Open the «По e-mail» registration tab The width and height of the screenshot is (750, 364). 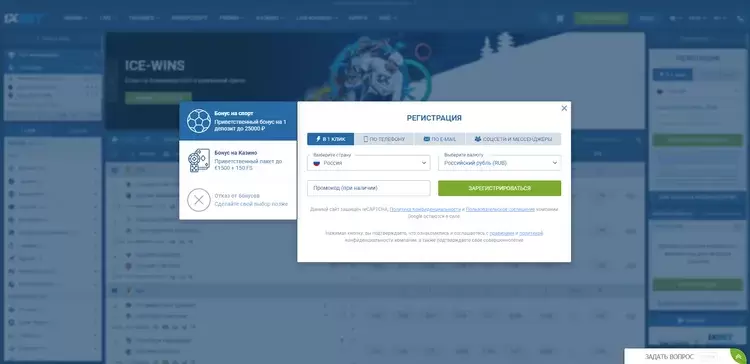[440, 139]
